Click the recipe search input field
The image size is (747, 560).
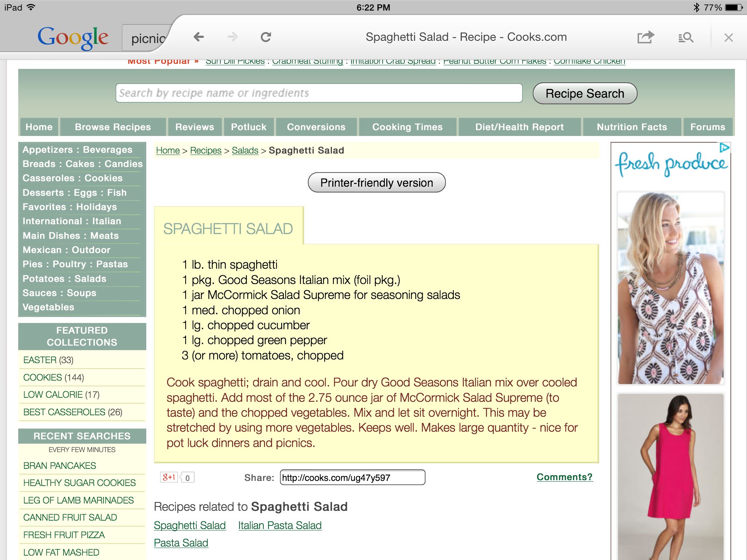(x=318, y=93)
